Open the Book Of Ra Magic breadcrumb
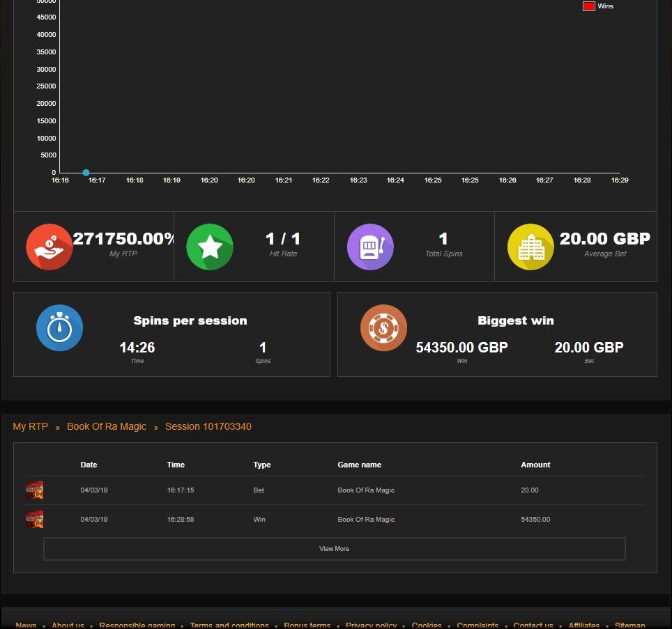 click(107, 426)
